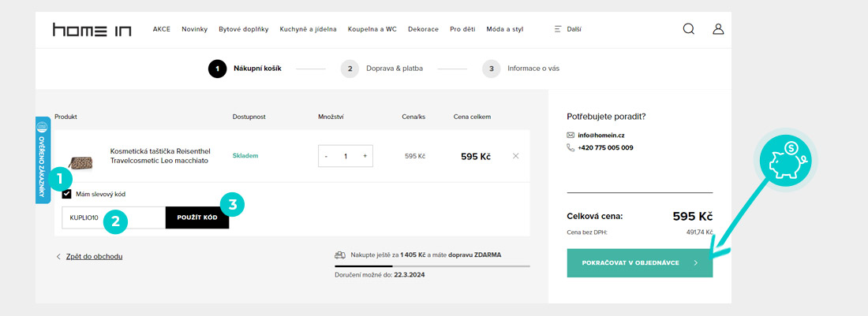Decrease quantity with the minus button
868x316 pixels.
pyautogui.click(x=327, y=156)
